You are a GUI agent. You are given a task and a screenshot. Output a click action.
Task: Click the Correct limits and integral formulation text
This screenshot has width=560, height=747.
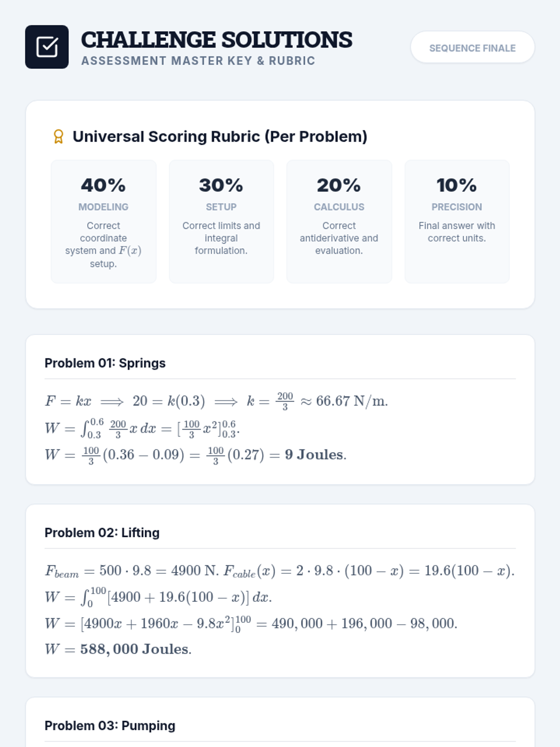pyautogui.click(x=221, y=238)
